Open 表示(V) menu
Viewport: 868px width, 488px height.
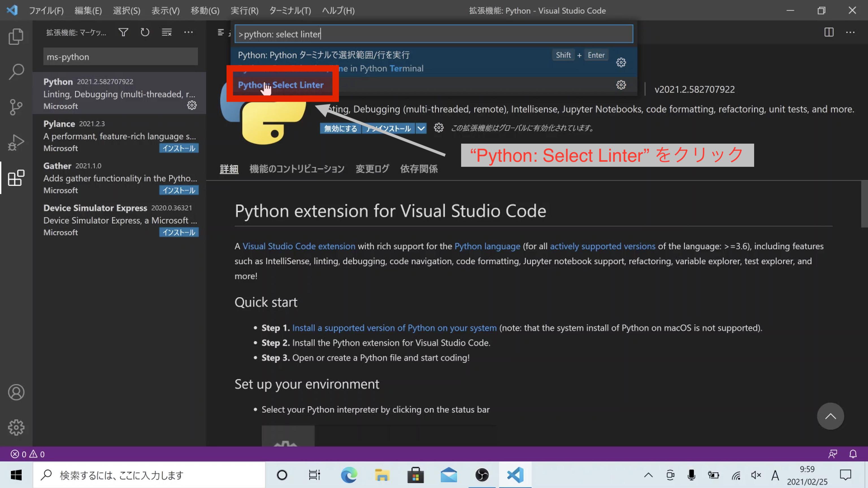(166, 10)
